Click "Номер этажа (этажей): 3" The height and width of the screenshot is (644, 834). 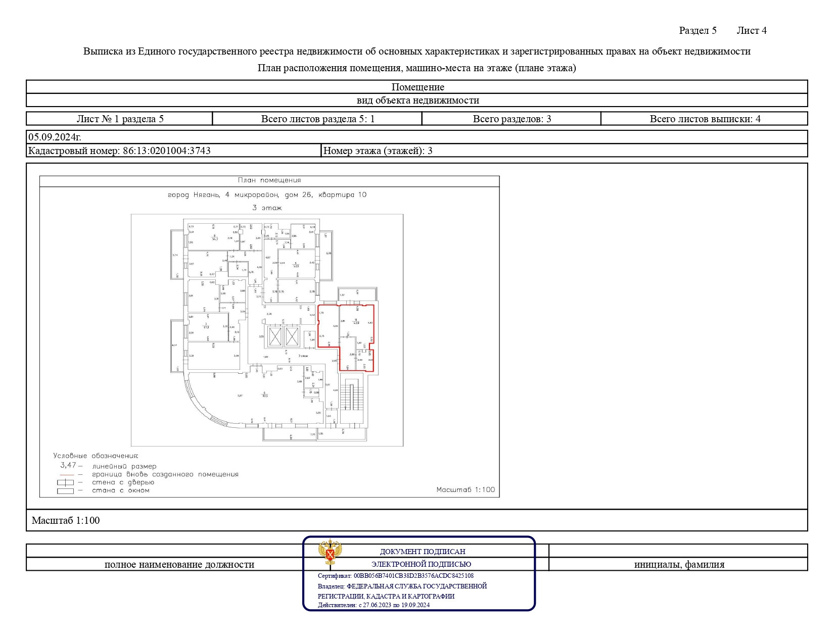[378, 151]
